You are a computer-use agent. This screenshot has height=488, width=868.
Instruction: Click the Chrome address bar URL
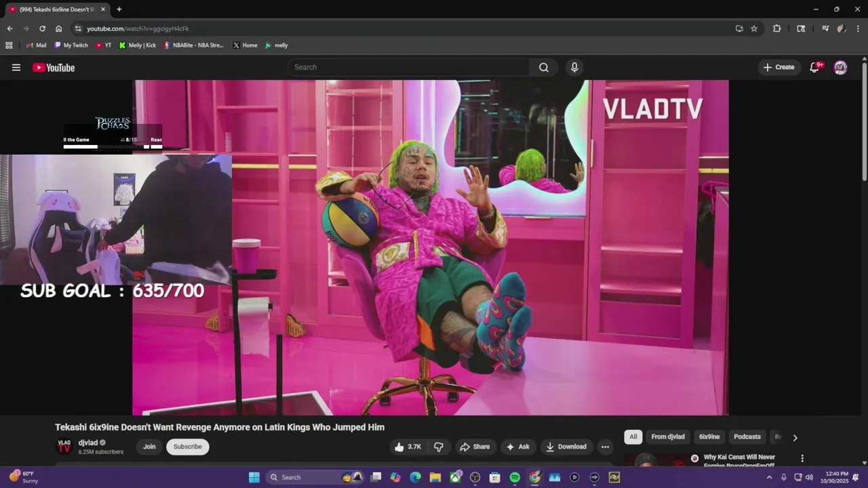tap(138, 28)
